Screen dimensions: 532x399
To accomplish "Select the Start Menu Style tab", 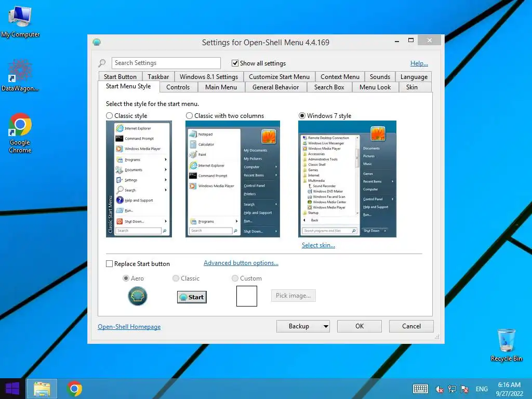I will click(x=128, y=86).
